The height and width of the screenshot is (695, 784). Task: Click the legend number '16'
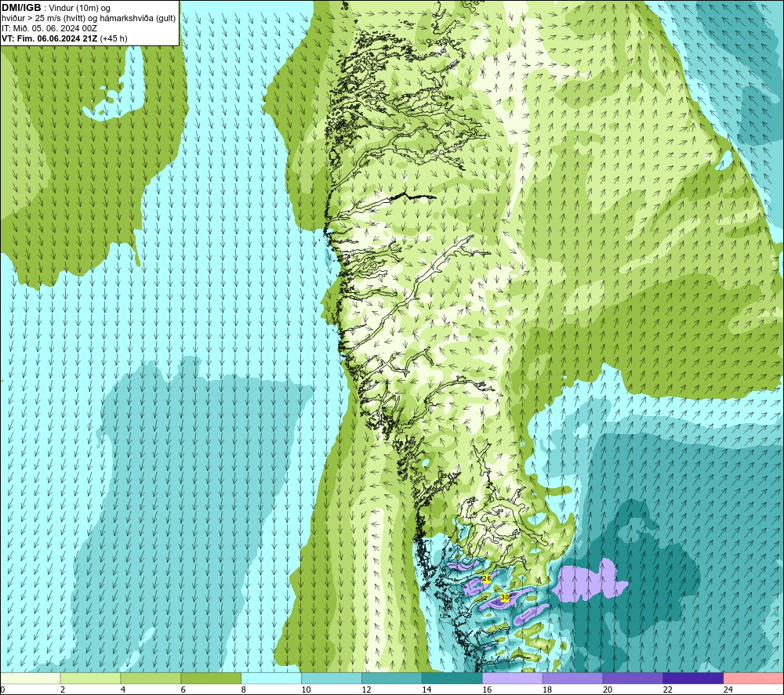(x=487, y=690)
